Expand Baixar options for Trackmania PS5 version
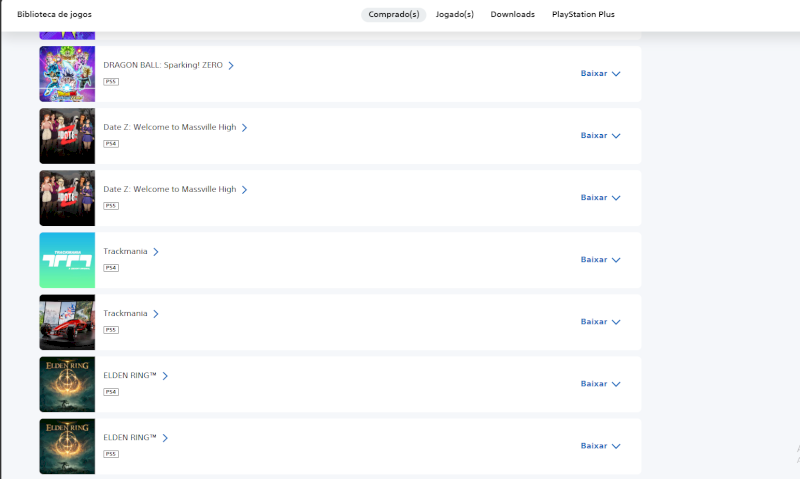This screenshot has width=800, height=479. 601,322
